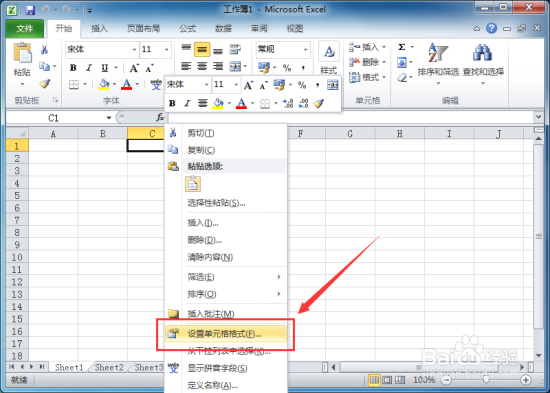Viewport: 550px width, 393px height.
Task: Click the 排序和筛选 sort and filter icon
Action: (438, 53)
